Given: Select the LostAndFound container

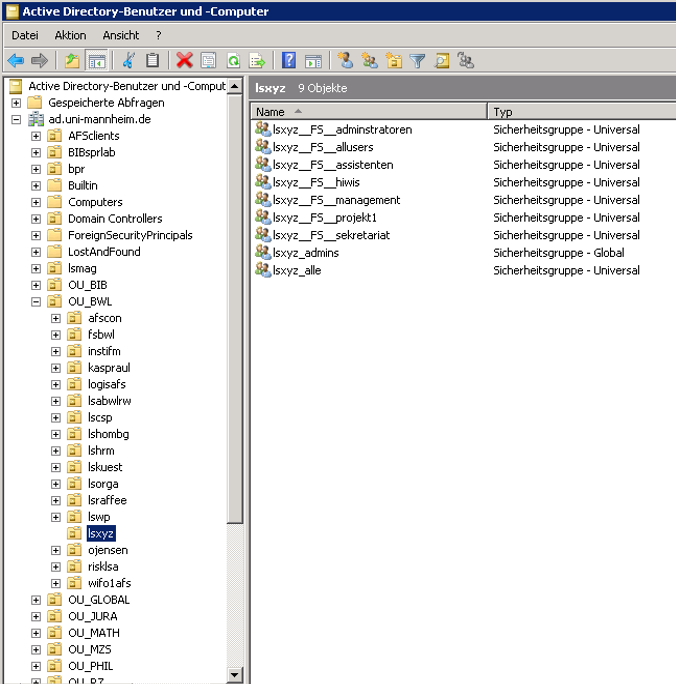Looking at the screenshot, I should pos(104,252).
